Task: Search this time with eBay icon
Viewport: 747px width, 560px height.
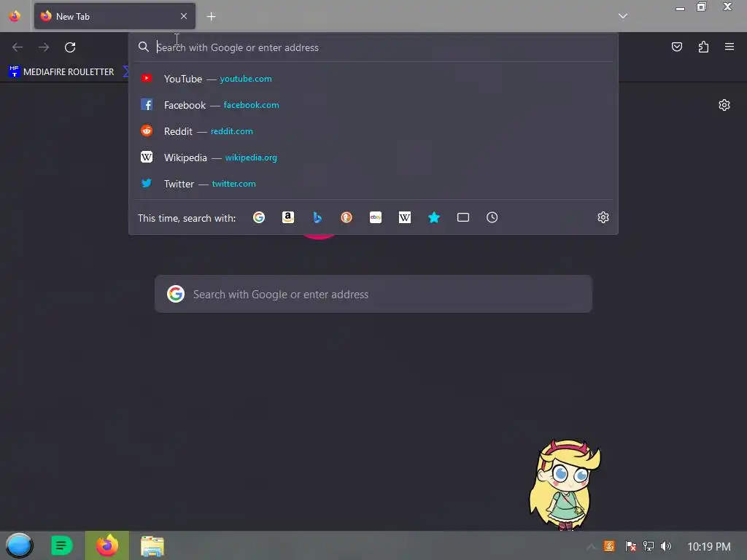Action: tap(376, 217)
